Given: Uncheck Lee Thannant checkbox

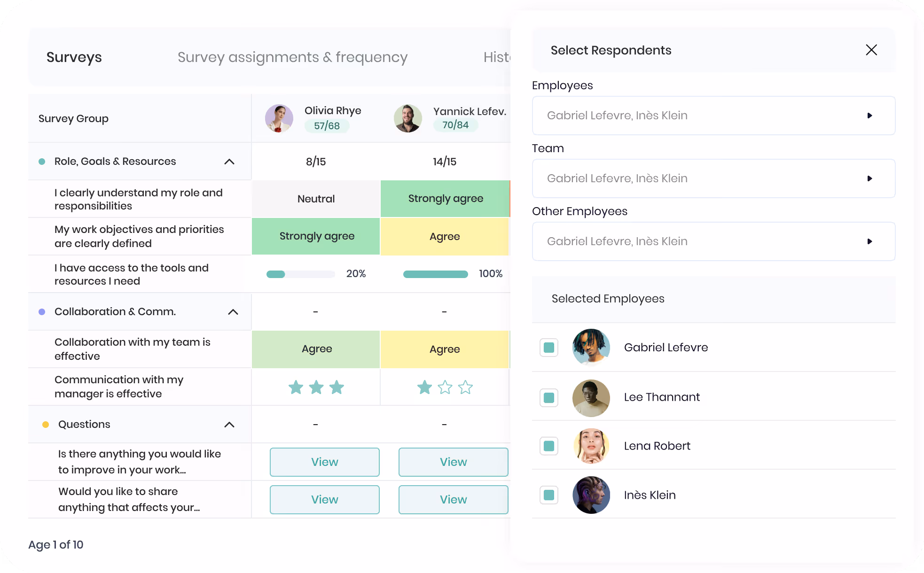Looking at the screenshot, I should coord(548,398).
